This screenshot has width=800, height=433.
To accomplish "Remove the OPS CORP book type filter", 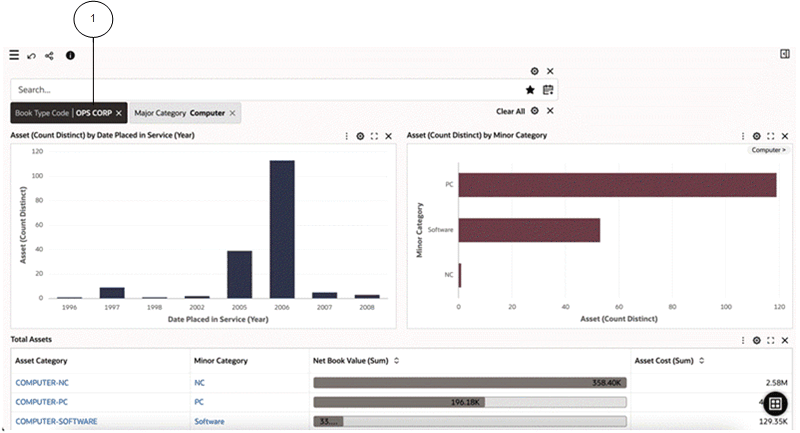I will [x=118, y=113].
